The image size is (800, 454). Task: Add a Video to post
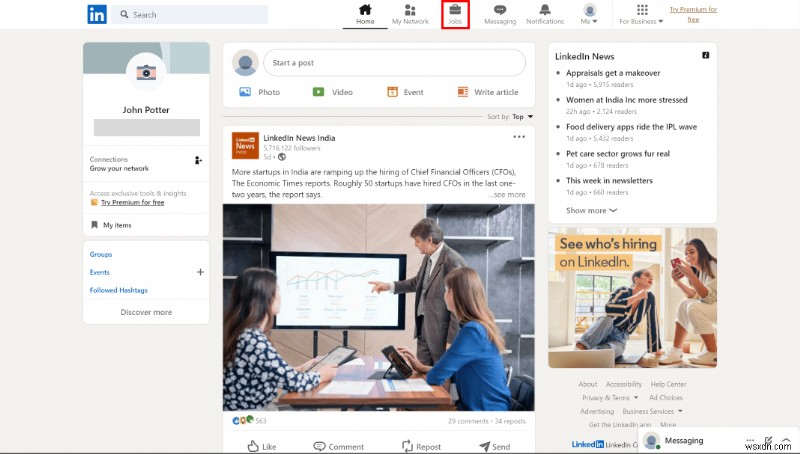(333, 92)
